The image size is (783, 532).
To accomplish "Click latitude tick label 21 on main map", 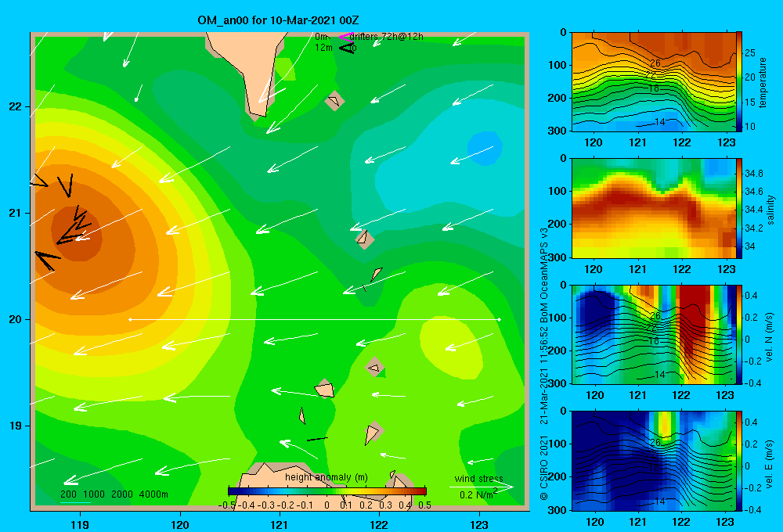I will coord(16,213).
